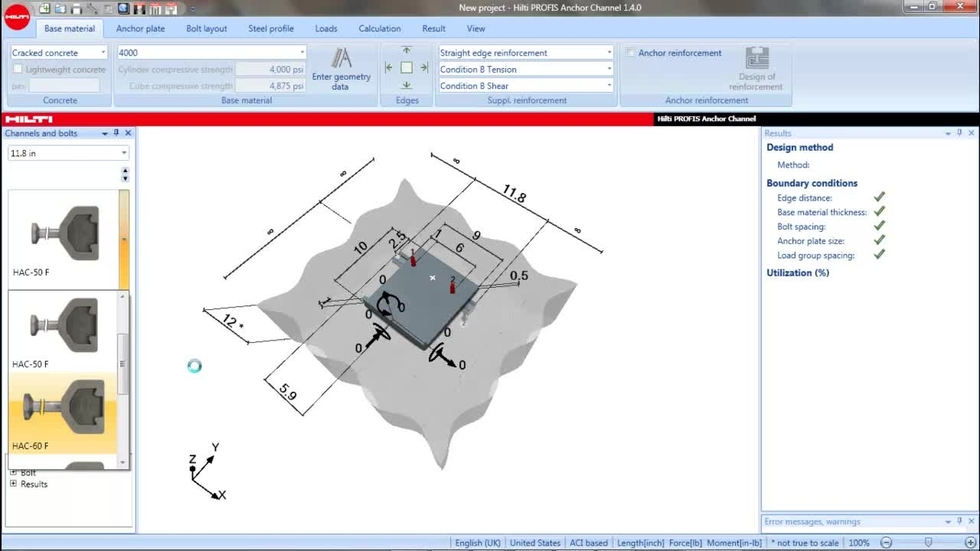Toggle the Lightweight concrete checkbox
The height and width of the screenshot is (551, 980).
[x=18, y=69]
